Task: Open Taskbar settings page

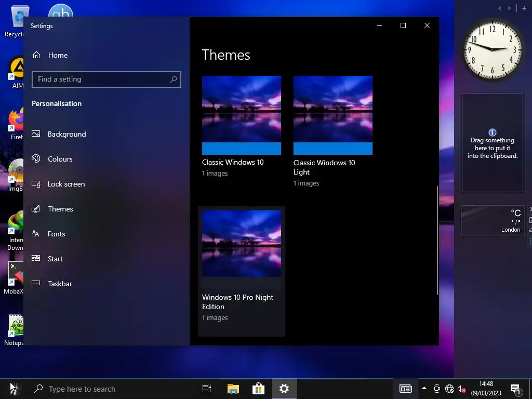Action: point(51,284)
